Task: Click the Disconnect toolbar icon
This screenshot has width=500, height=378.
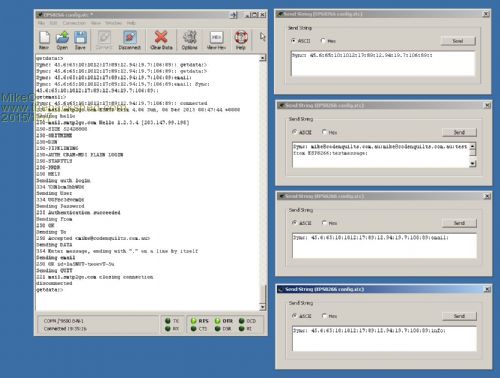Action: [x=130, y=40]
